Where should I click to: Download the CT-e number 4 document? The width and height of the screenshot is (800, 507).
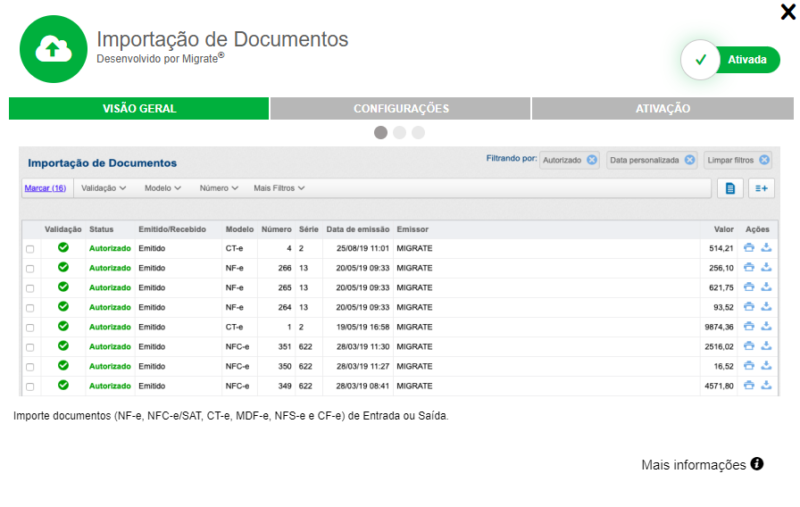click(x=766, y=248)
